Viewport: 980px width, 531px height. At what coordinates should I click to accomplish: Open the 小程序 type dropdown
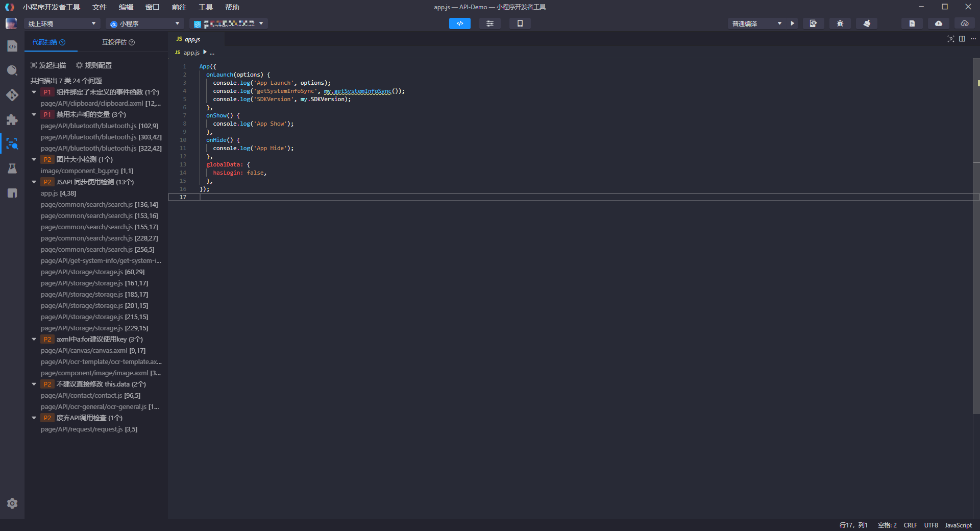145,23
